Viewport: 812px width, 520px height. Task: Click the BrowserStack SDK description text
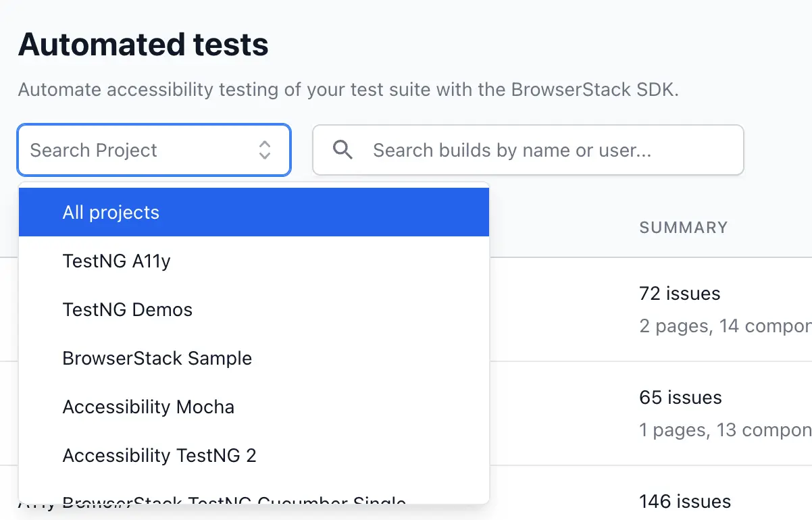click(348, 90)
